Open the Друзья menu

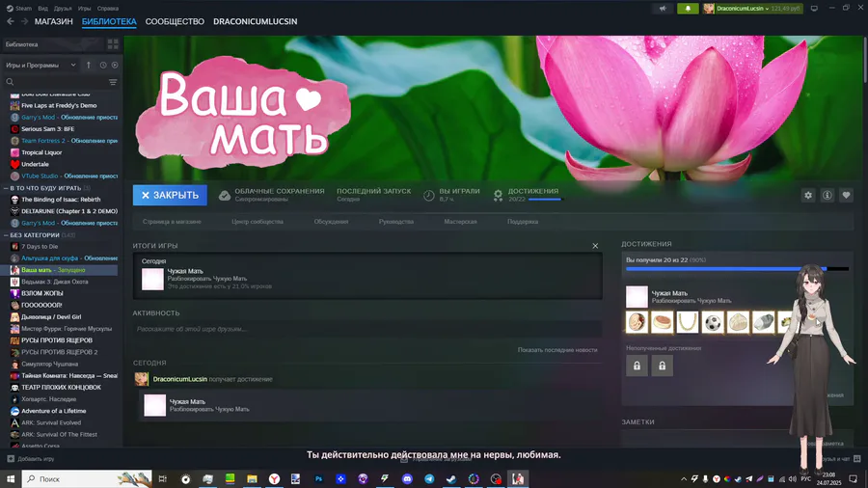(x=63, y=9)
